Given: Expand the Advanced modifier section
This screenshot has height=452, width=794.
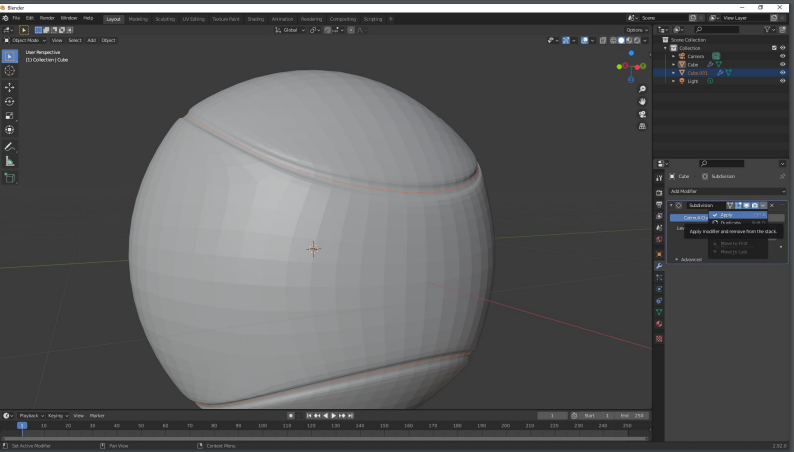Looking at the screenshot, I should click(x=690, y=259).
